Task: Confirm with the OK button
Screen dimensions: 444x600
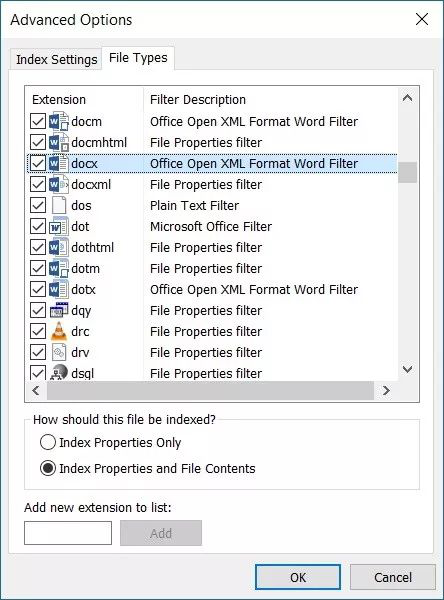Action: point(298,577)
